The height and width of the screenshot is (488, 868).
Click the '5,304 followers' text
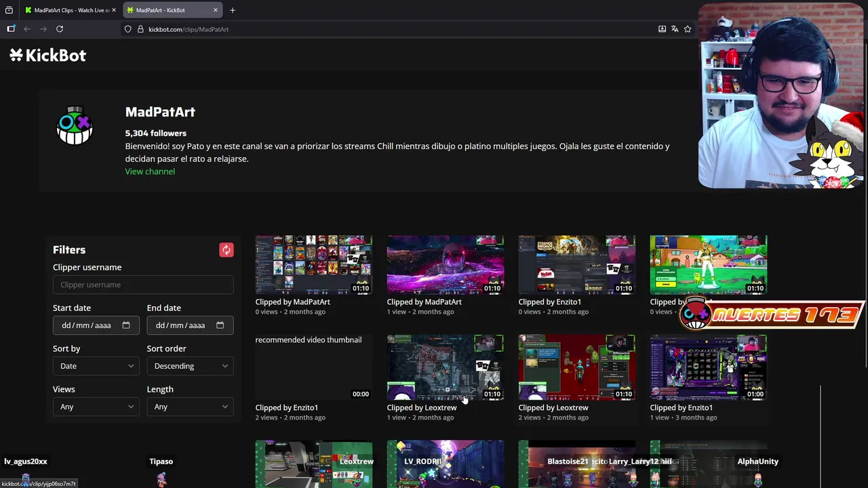pos(155,134)
